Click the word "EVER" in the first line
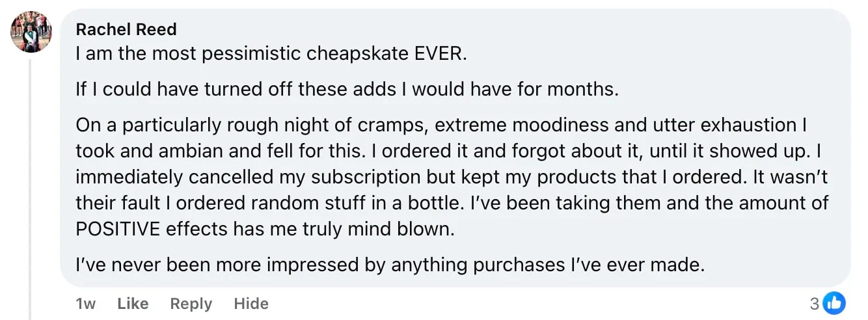Image resolution: width=868 pixels, height=320 pixels. (x=441, y=53)
